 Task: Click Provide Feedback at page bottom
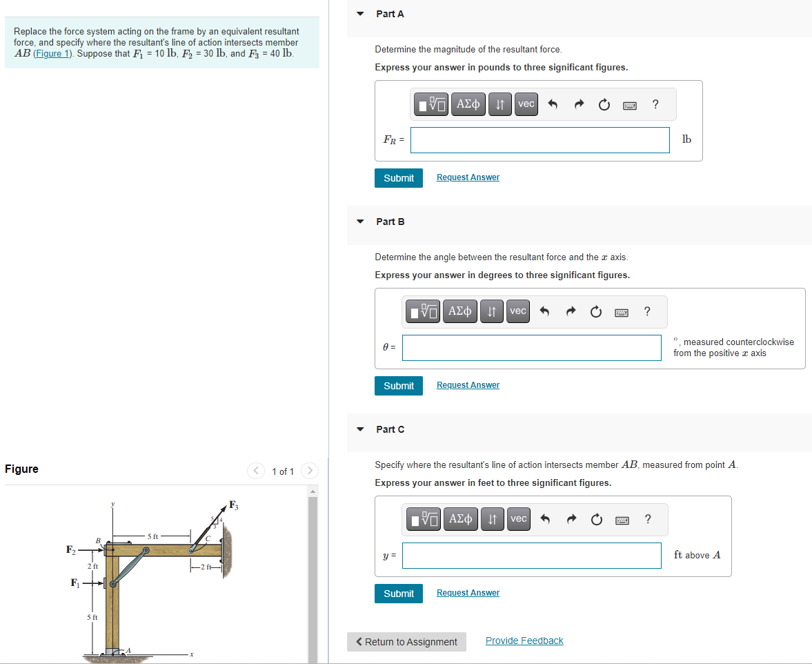524,640
